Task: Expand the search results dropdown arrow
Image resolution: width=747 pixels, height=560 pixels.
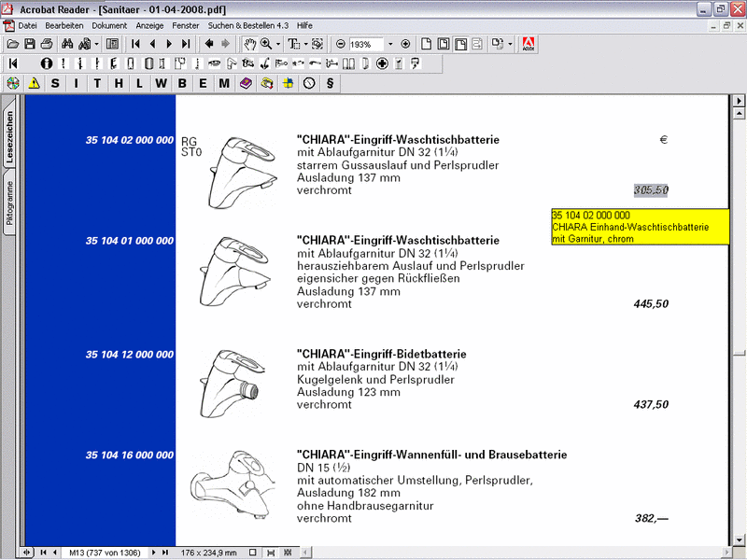Action: point(96,44)
